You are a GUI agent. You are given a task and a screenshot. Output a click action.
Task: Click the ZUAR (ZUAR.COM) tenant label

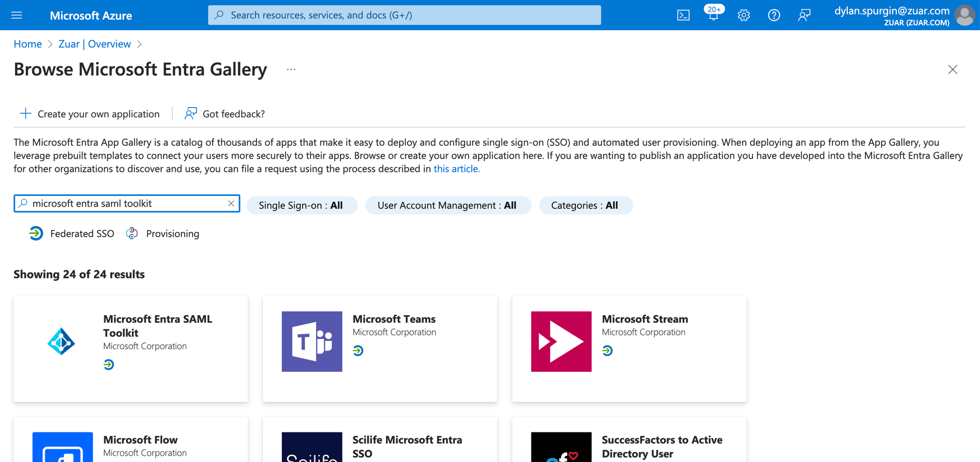click(917, 23)
